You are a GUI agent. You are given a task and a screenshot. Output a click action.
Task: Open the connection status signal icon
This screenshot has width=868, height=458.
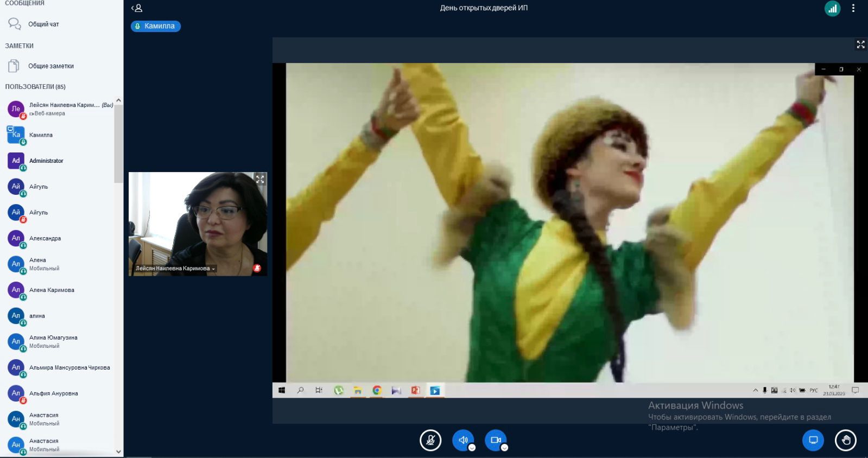click(832, 8)
